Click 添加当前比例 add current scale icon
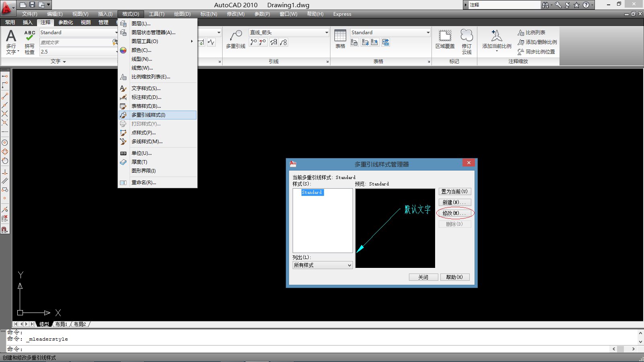Screen dimensions: 644x362 497,39
